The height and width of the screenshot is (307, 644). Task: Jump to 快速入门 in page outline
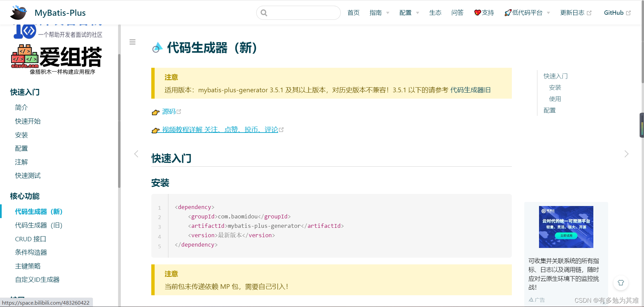555,76
